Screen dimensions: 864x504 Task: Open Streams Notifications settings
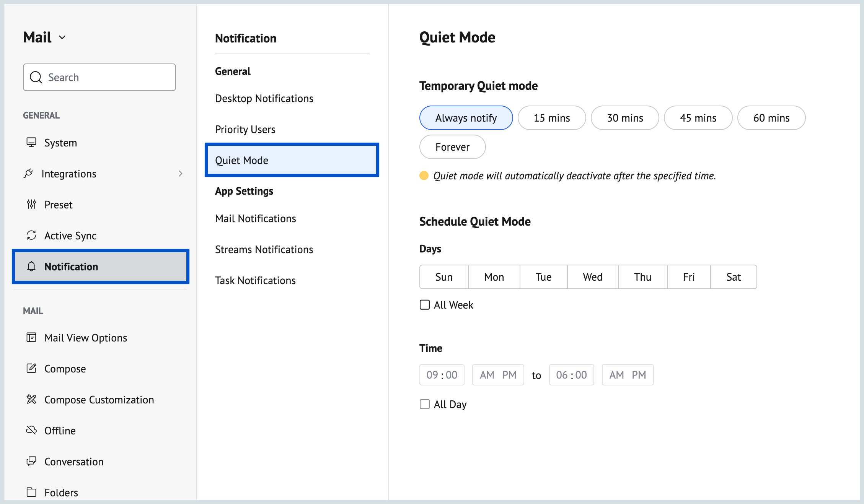point(264,249)
